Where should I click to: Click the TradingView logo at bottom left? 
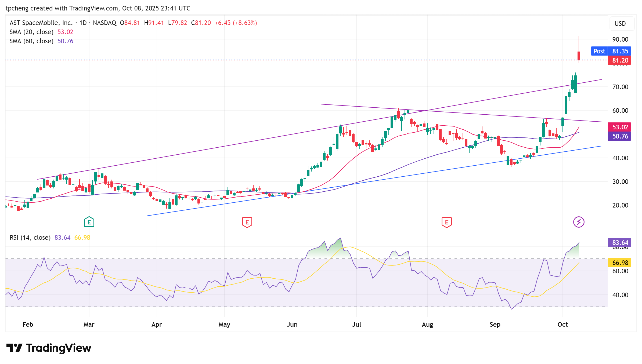49,348
